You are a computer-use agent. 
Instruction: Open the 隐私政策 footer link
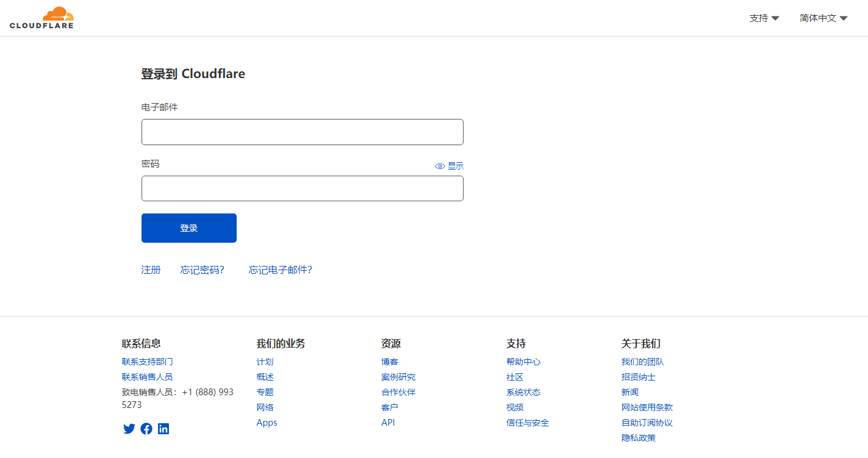639,438
